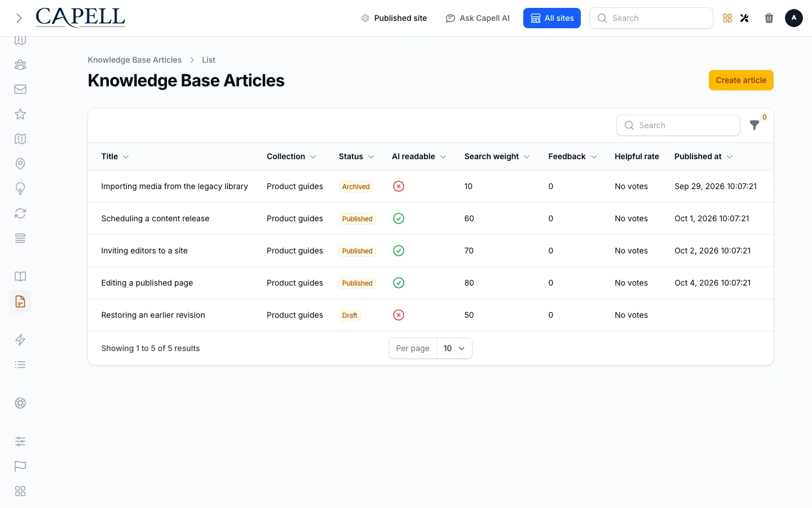Click the orange grid icon in header
This screenshot has height=508, width=812.
pos(727,18)
